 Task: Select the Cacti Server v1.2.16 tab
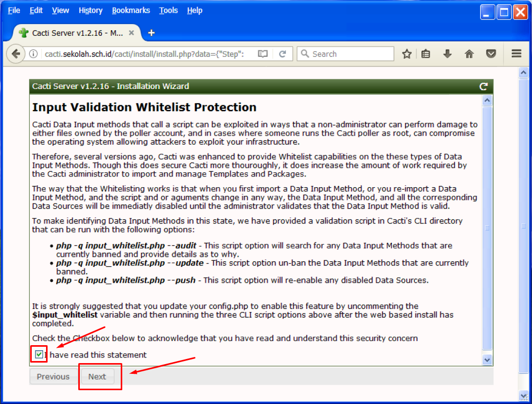click(77, 33)
